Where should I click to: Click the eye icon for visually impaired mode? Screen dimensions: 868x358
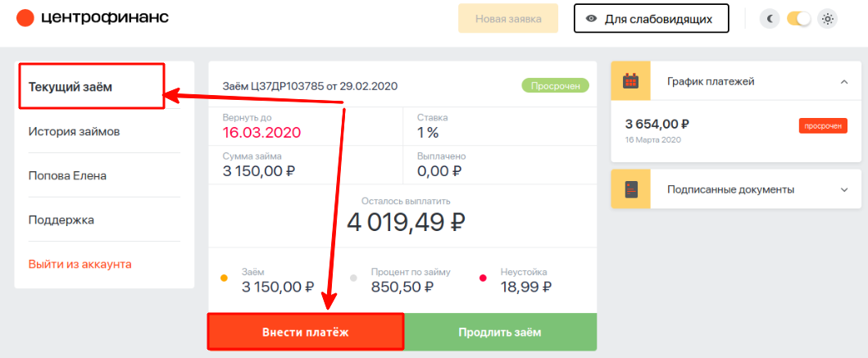[592, 20]
